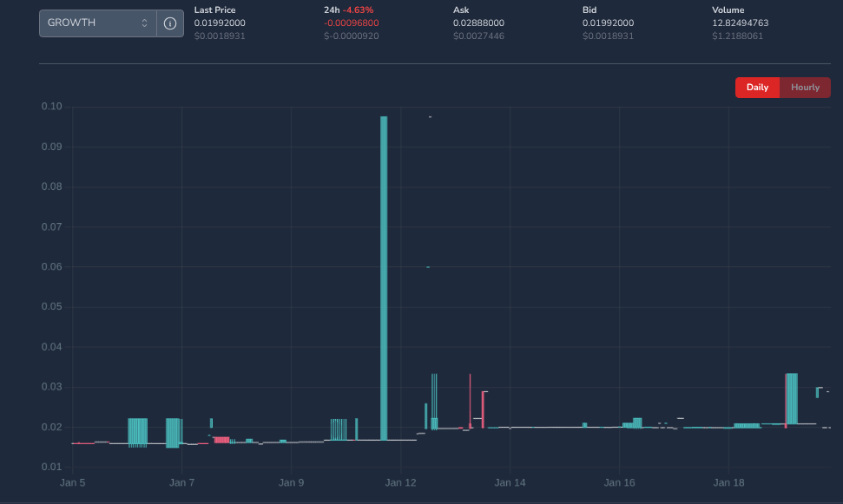The image size is (843, 504).
Task: Select the red -4.63% 24h change
Action: click(359, 10)
